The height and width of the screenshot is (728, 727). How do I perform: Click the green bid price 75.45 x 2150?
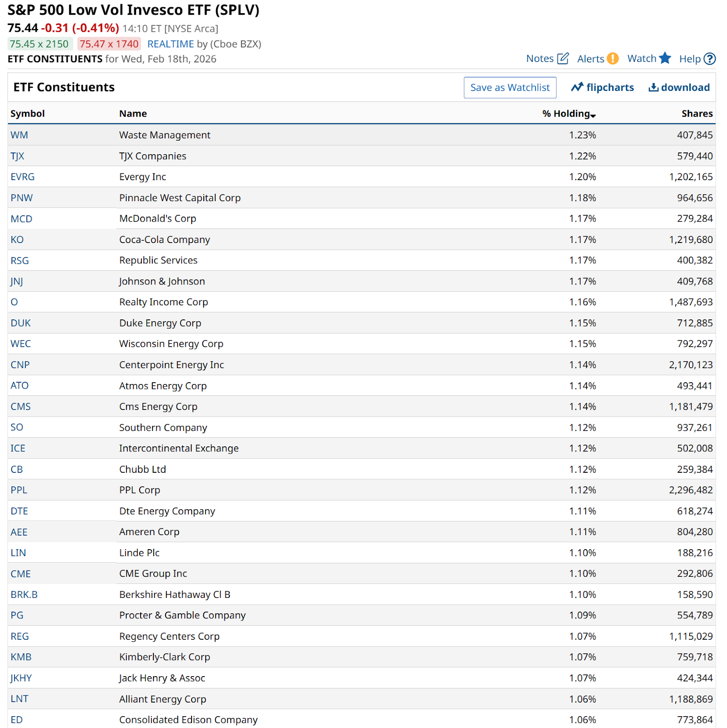coord(40,44)
